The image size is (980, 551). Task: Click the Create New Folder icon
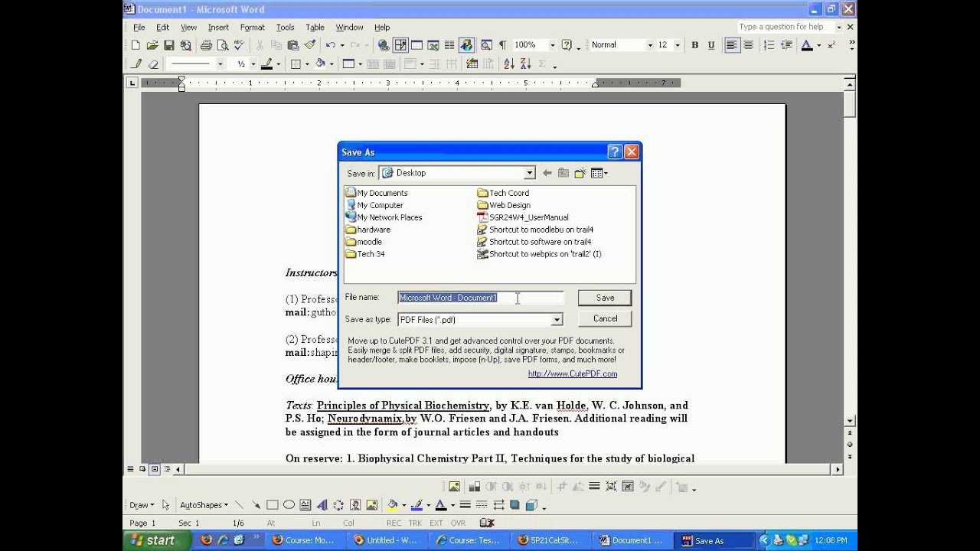click(x=580, y=173)
